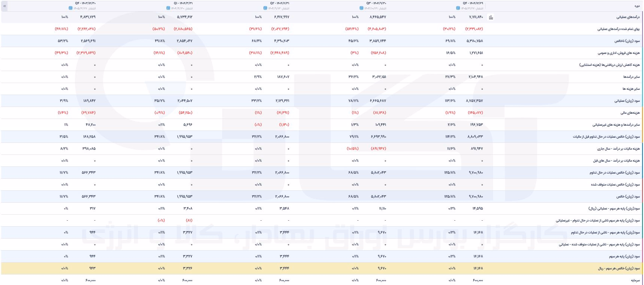Image resolution: width=644 pixels, height=285 pixels.
Task: Collapse table using the double chevron
Action: 4,6
